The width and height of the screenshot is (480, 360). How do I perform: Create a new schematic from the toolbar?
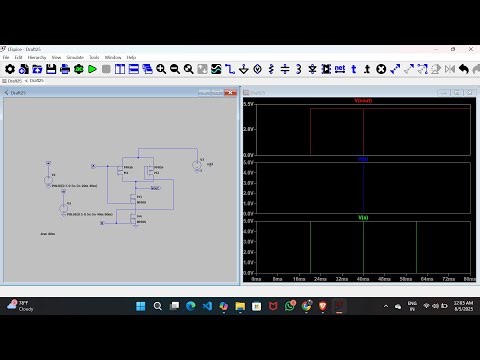click(x=24, y=69)
